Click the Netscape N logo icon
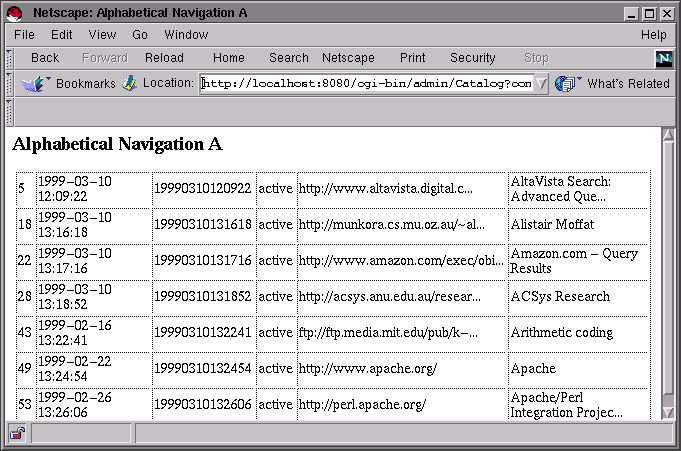The image size is (681, 451). click(x=664, y=59)
